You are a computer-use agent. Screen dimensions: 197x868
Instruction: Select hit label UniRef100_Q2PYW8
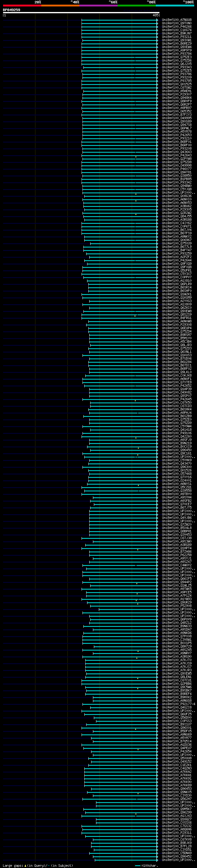[x=177, y=159]
